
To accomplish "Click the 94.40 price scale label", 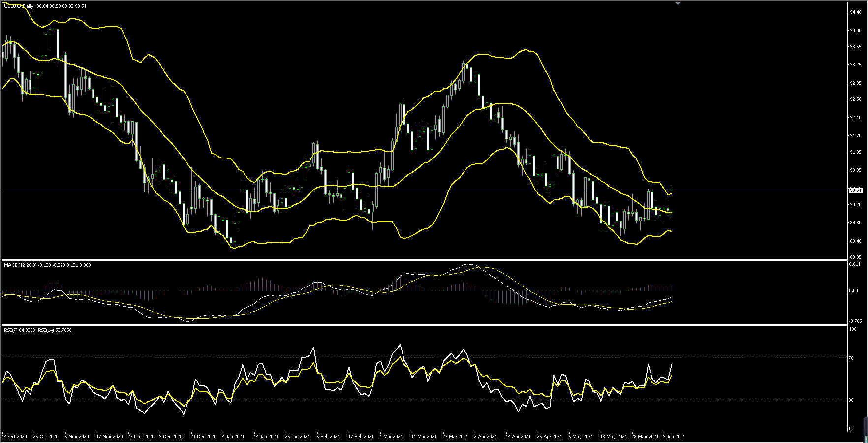I will pos(855,12).
